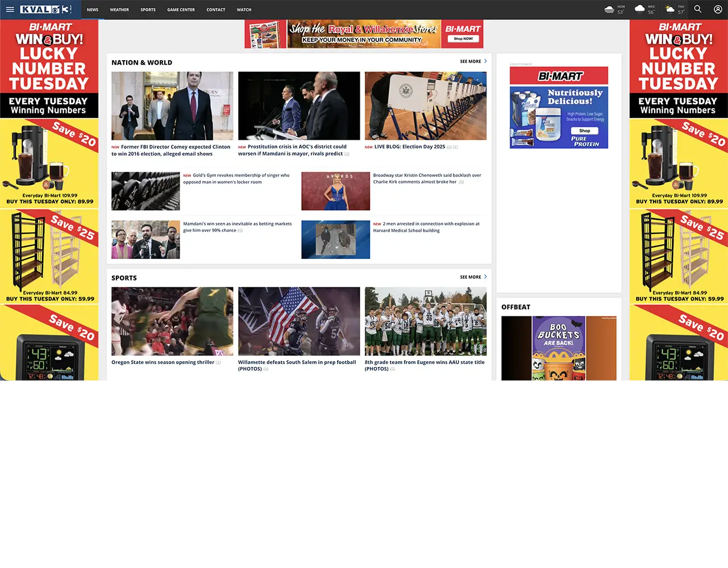
Task: Click the debate podium photo thumbnail
Action: coord(299,106)
